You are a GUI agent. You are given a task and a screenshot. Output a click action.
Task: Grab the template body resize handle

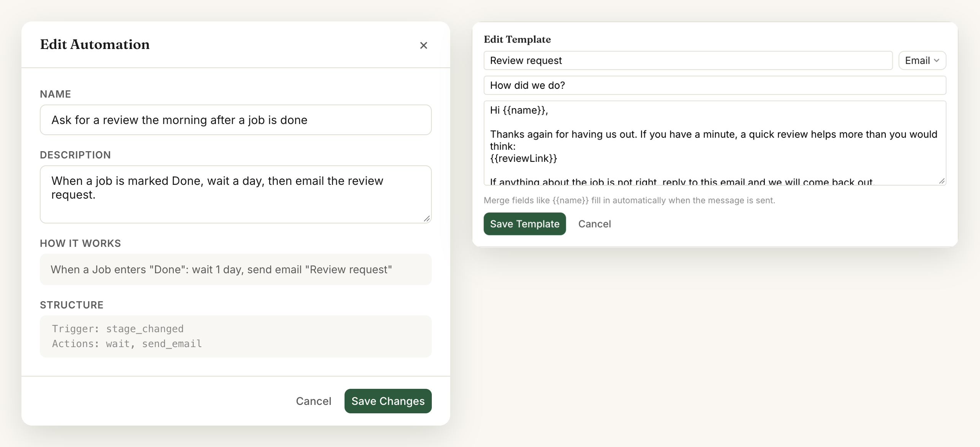[x=942, y=181]
